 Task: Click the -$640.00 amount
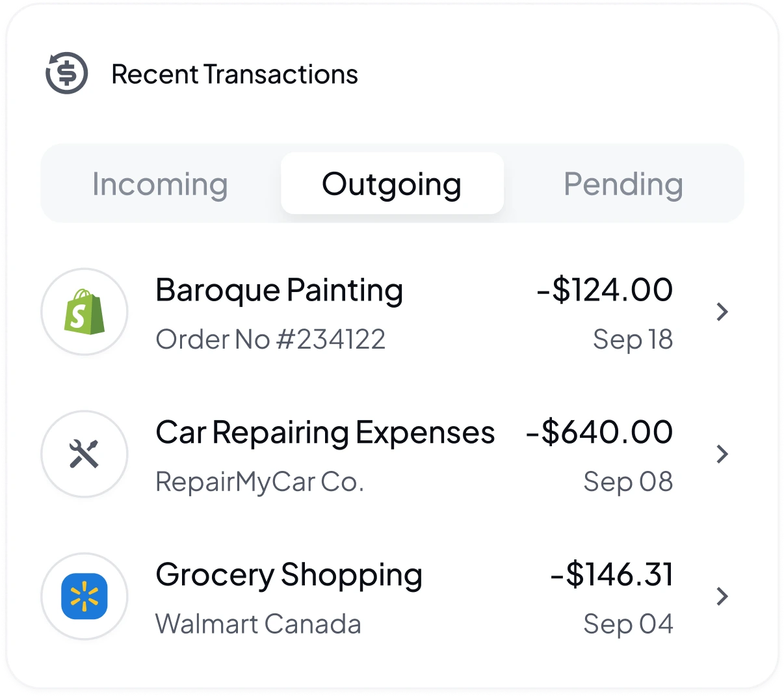(599, 433)
